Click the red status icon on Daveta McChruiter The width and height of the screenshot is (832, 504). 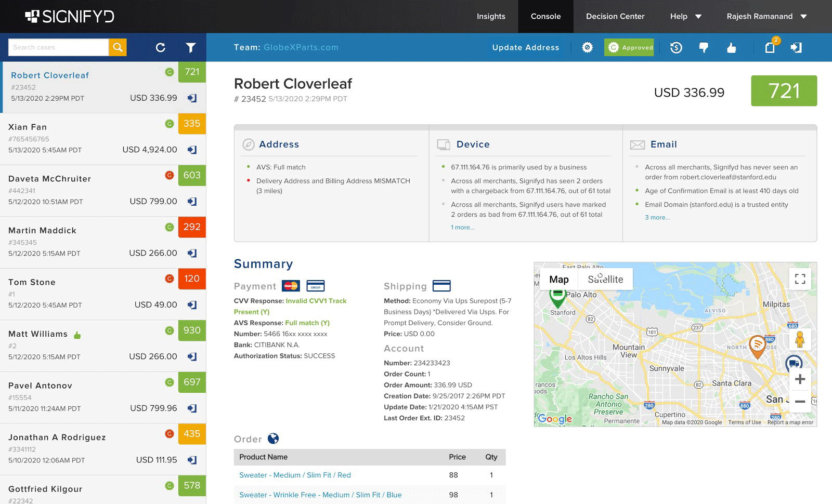click(169, 175)
